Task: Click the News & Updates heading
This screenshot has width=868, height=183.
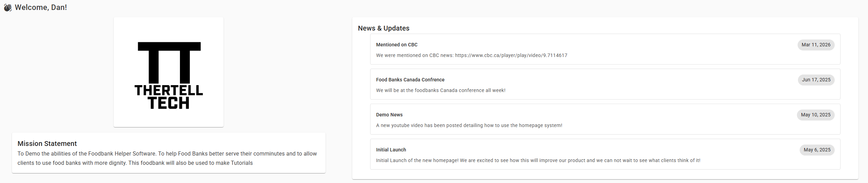Action: coord(384,28)
